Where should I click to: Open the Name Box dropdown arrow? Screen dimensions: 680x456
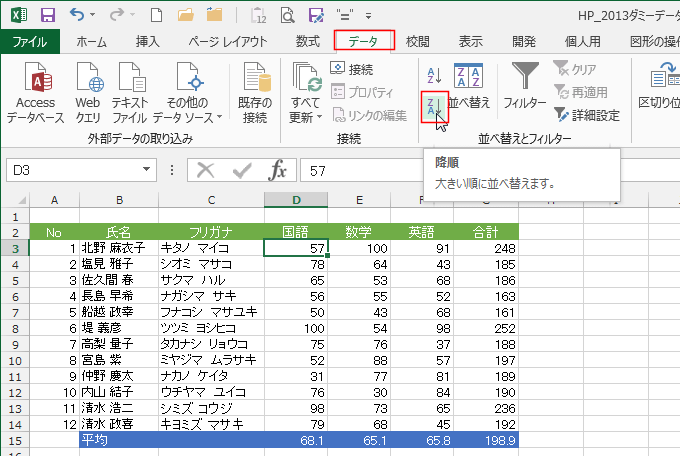pyautogui.click(x=164, y=171)
